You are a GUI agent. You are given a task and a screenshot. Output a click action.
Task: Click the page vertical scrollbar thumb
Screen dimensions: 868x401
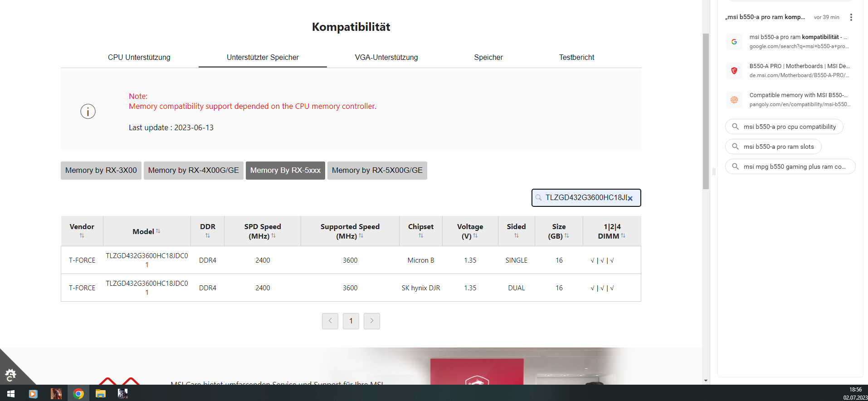pyautogui.click(x=706, y=111)
